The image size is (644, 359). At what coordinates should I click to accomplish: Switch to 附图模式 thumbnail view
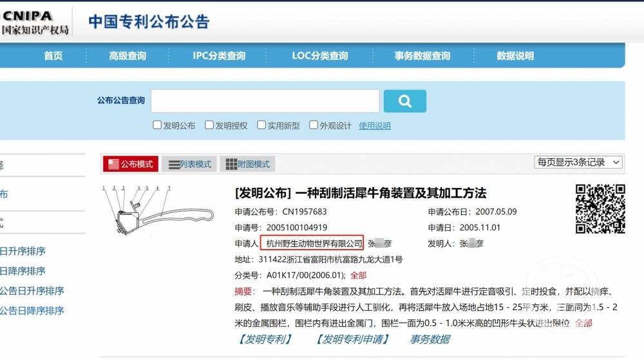(247, 164)
